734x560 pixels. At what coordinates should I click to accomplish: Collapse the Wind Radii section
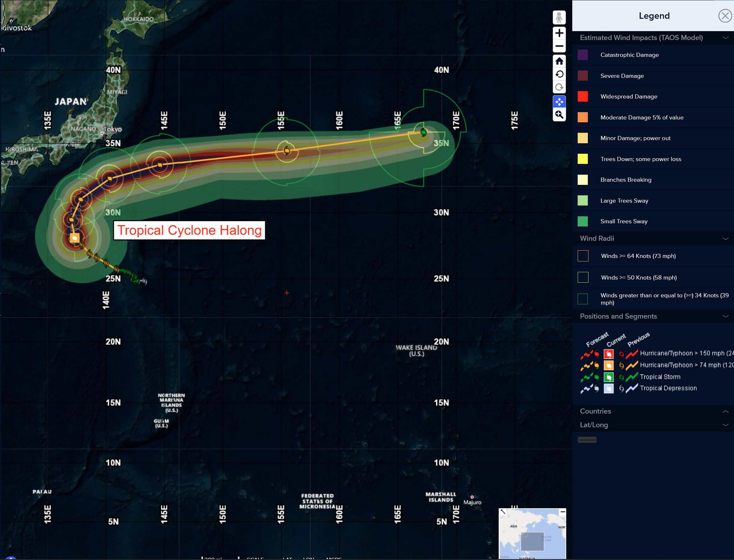(725, 239)
